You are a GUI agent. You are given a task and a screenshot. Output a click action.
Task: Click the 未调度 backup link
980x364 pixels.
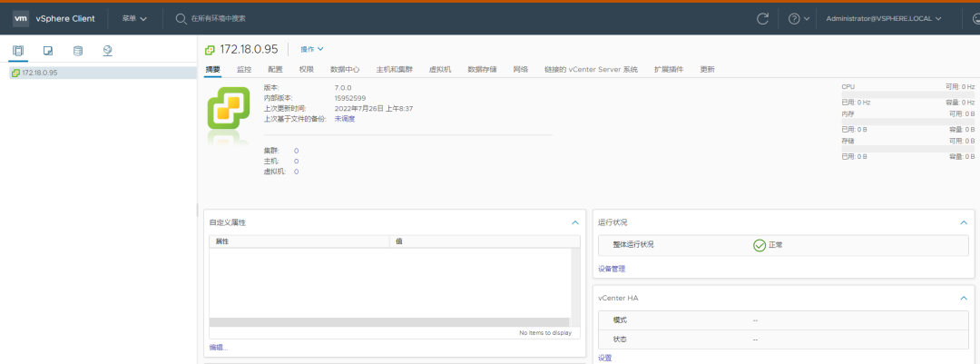click(x=345, y=119)
